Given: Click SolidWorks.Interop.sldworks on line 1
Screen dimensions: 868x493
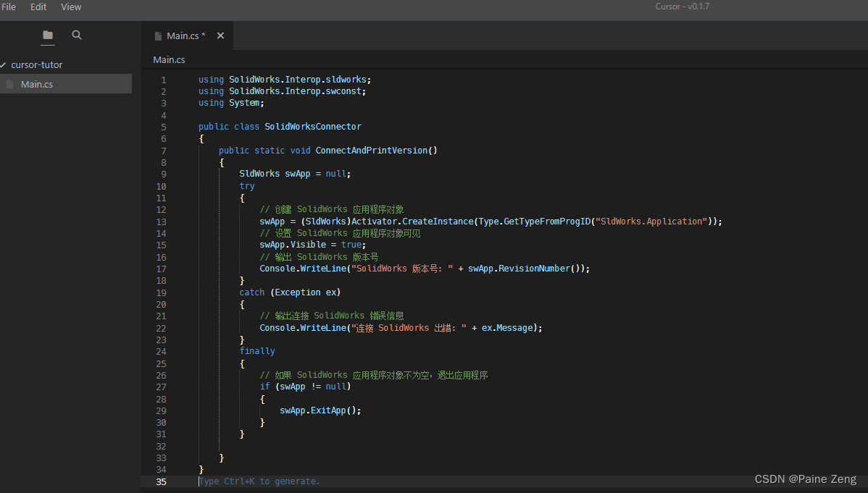Looking at the screenshot, I should click(298, 80).
